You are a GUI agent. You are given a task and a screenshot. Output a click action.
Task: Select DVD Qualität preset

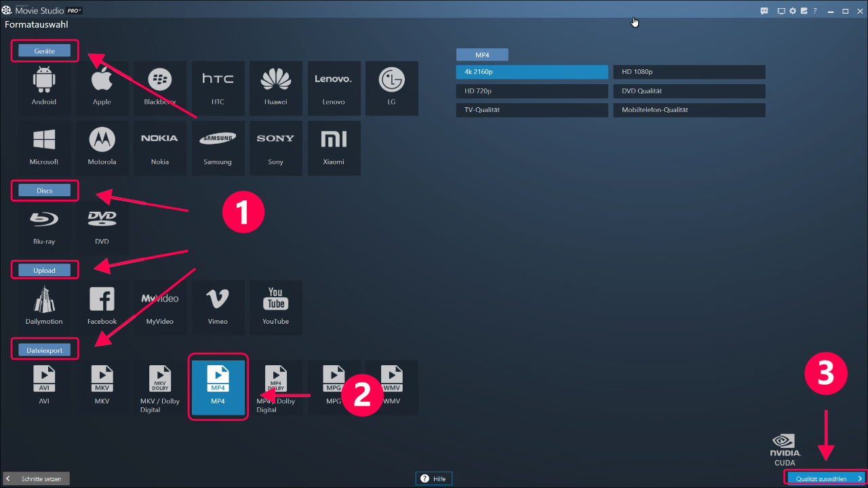[690, 91]
